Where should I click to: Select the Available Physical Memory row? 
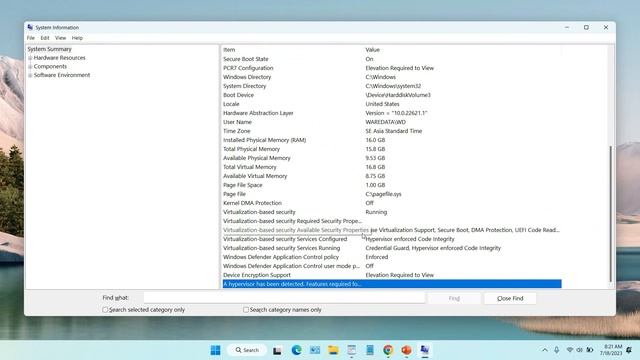point(392,158)
